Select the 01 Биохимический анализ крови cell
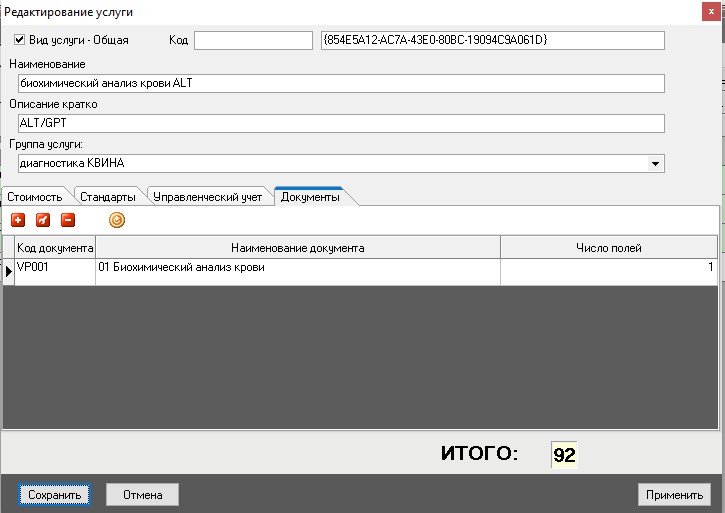The image size is (725, 513). [x=298, y=272]
